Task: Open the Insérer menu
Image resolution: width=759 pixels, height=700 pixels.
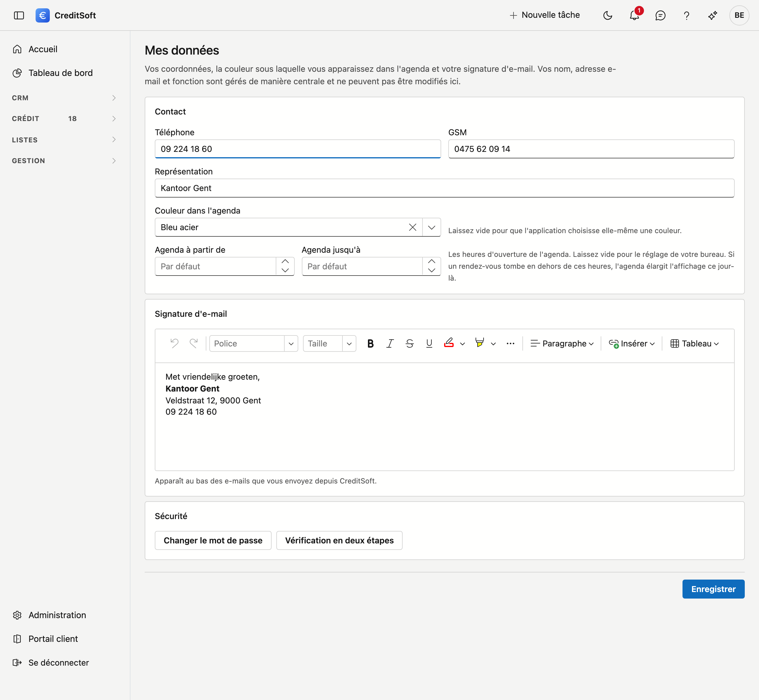Action: (x=632, y=343)
